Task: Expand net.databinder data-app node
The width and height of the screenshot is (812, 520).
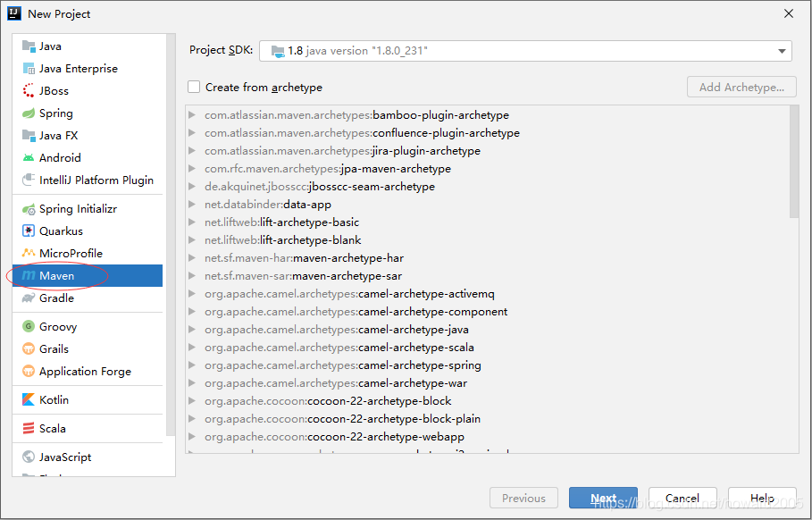Action: 192,204
